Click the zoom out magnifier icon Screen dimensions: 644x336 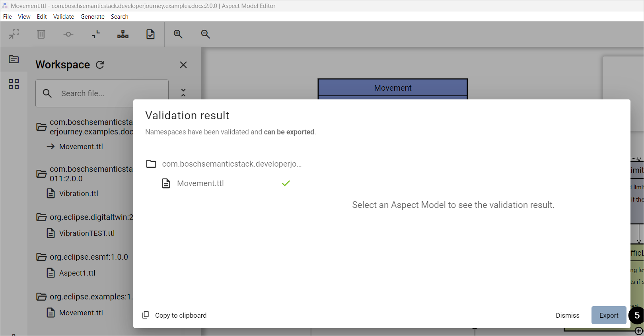[x=205, y=34]
